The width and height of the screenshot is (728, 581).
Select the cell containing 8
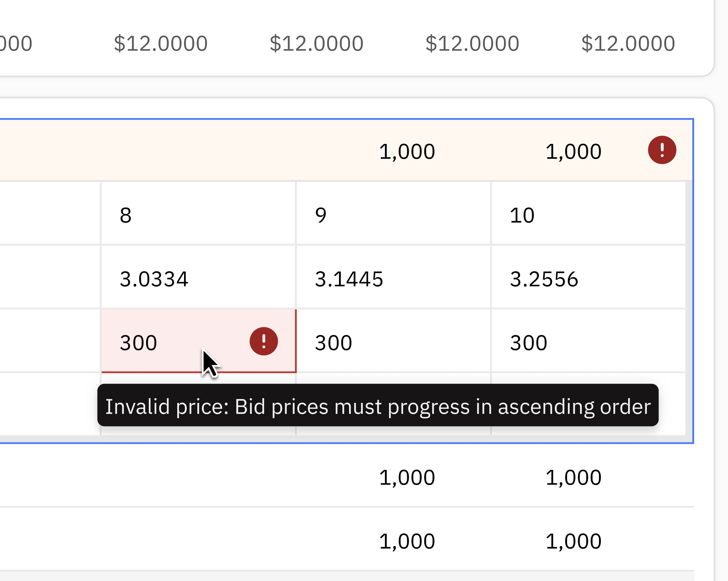tap(198, 215)
